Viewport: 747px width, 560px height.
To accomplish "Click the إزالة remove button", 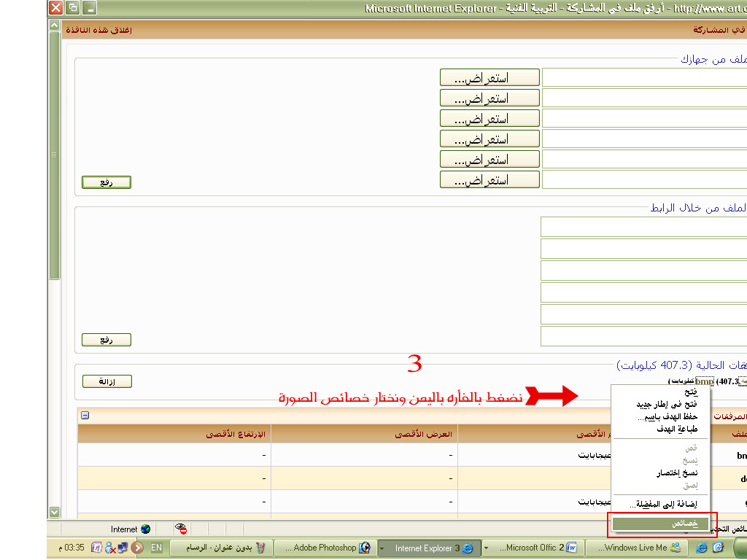I will click(107, 381).
